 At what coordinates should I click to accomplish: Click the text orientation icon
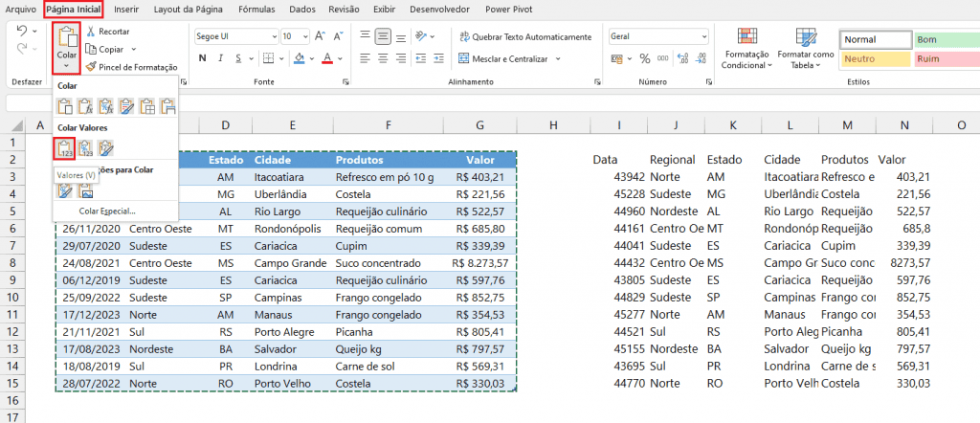[421, 36]
